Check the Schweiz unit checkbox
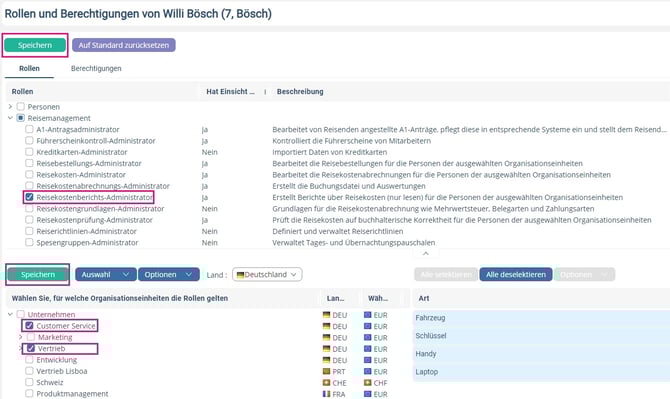The width and height of the screenshot is (670, 399). [x=29, y=382]
